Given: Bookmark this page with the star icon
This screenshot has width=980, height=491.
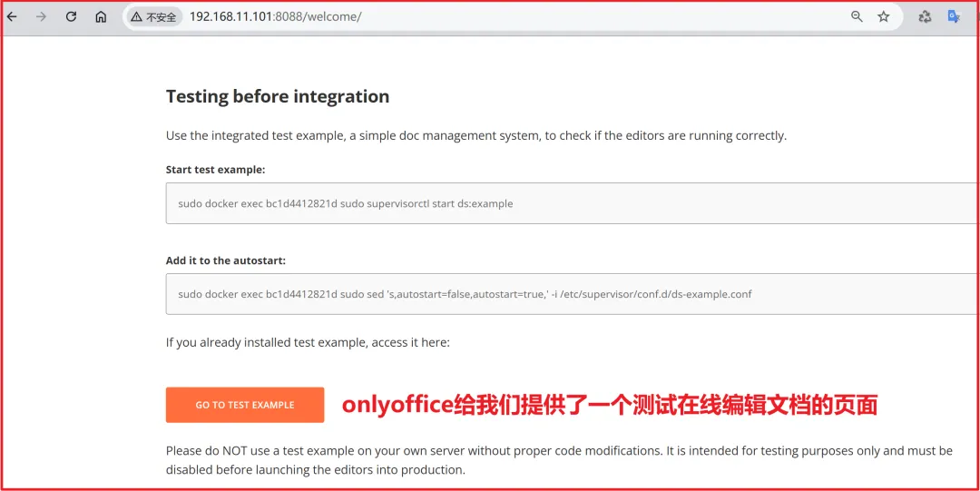Looking at the screenshot, I should pyautogui.click(x=883, y=17).
